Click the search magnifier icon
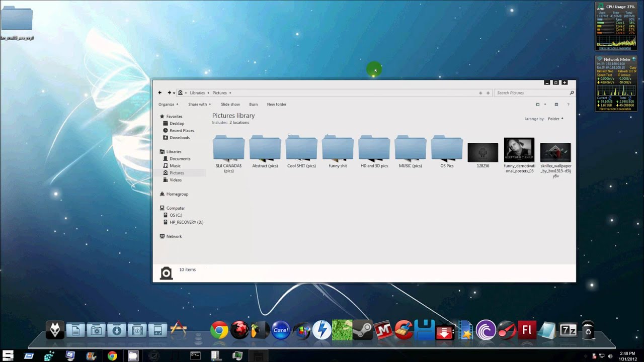Screen dimensions: 644x362 572,93
